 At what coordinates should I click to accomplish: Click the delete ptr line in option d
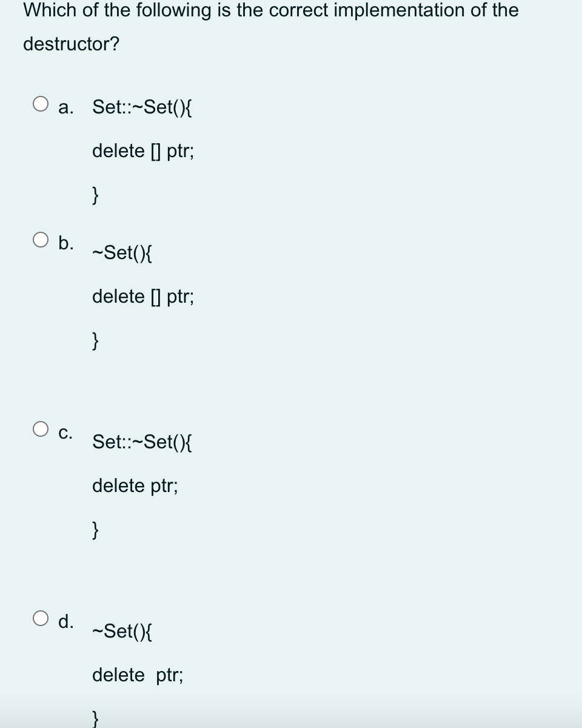pos(137,675)
